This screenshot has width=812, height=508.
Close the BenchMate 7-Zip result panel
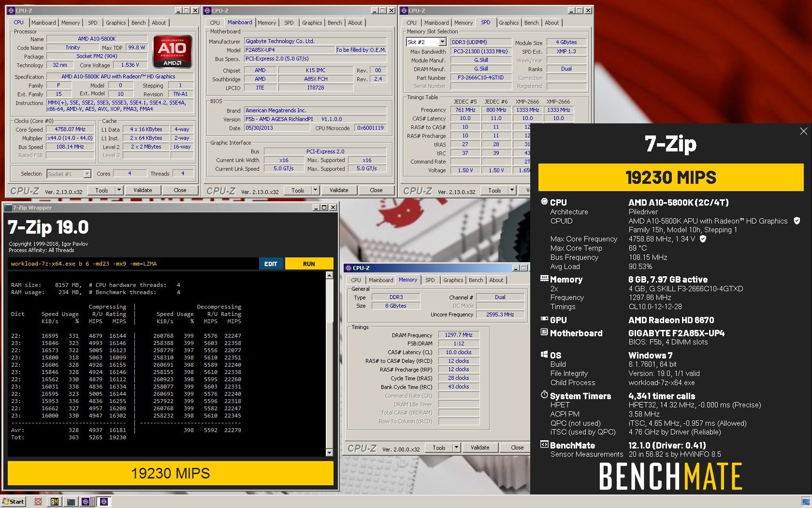click(803, 131)
